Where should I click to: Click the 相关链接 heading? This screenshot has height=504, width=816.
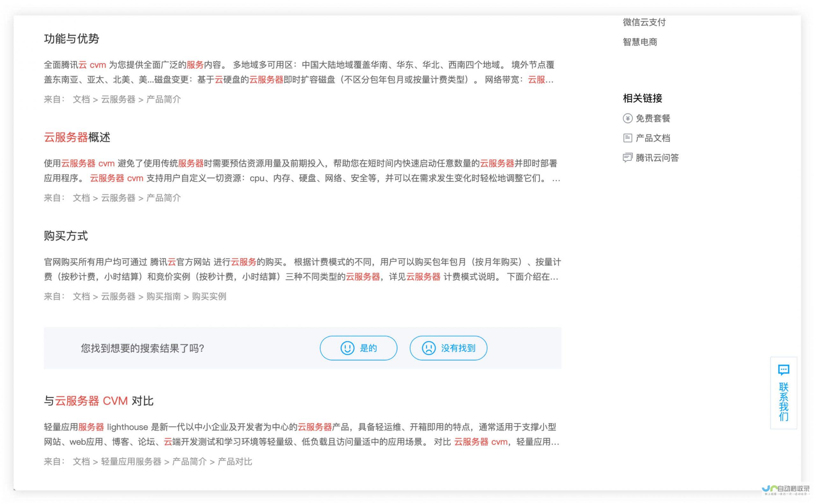[x=642, y=98]
